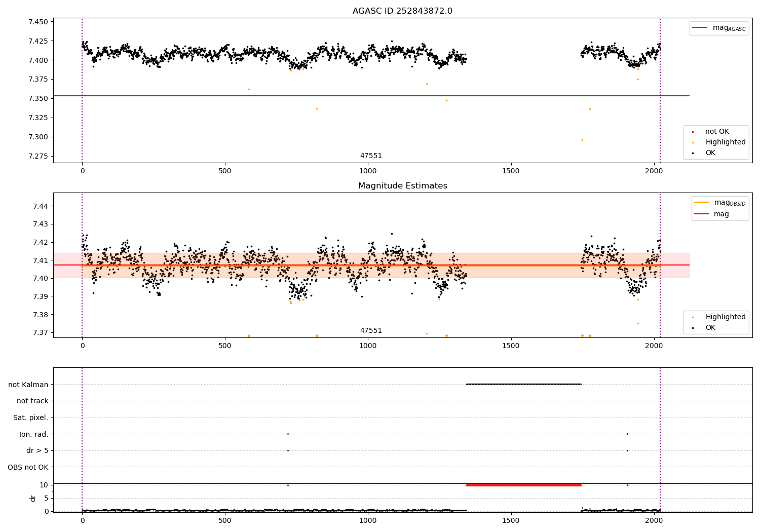The width and height of the screenshot is (760, 532).
Task: Click the "Ion. rad." axis label
Action: (x=34, y=434)
